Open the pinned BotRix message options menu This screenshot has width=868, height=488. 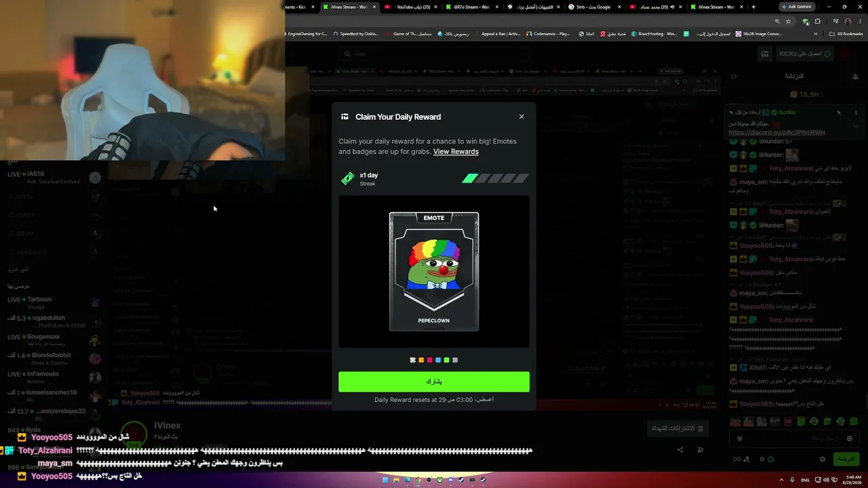(x=856, y=113)
